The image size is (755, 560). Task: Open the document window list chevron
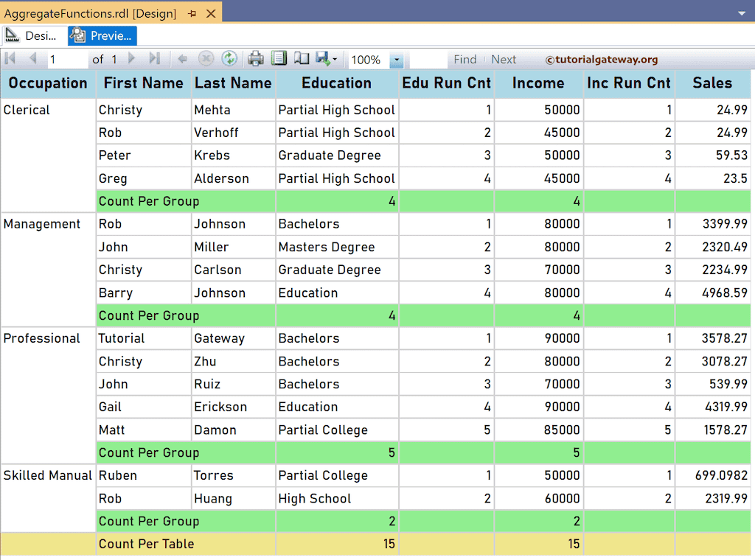point(743,13)
